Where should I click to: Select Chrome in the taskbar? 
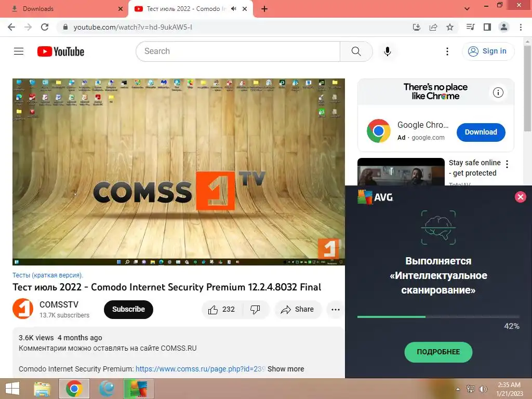74,389
